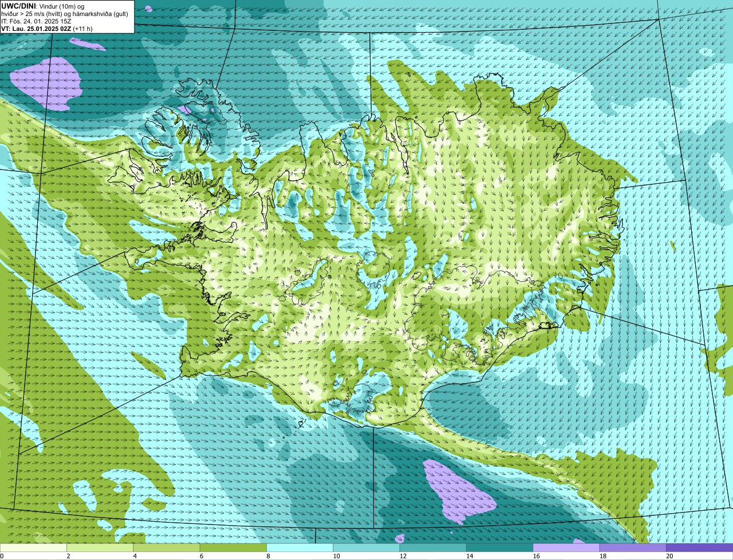The width and height of the screenshot is (733, 560).
Task: Click the 2–4 m/s light green legend swatch
Action: [x=100, y=548]
